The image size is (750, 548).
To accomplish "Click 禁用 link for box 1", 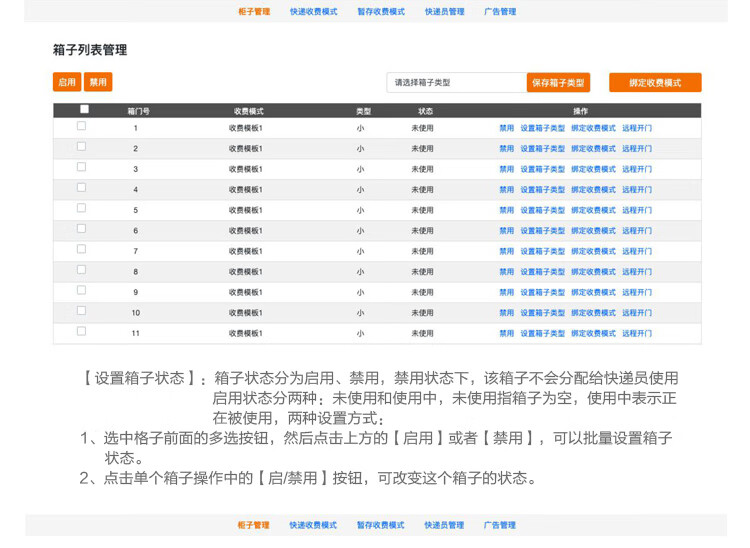I will (507, 128).
